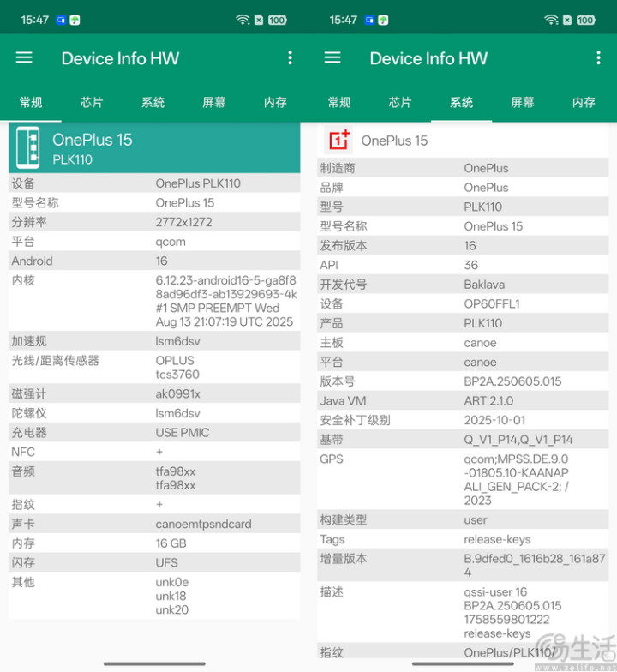Tap security patch date 2025-10-01

(x=494, y=420)
